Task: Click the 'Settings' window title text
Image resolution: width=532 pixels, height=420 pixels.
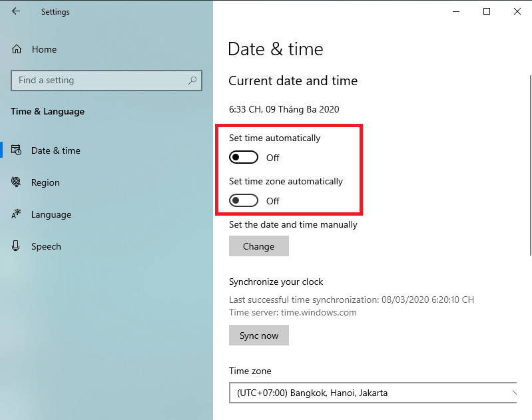Action: [x=55, y=12]
